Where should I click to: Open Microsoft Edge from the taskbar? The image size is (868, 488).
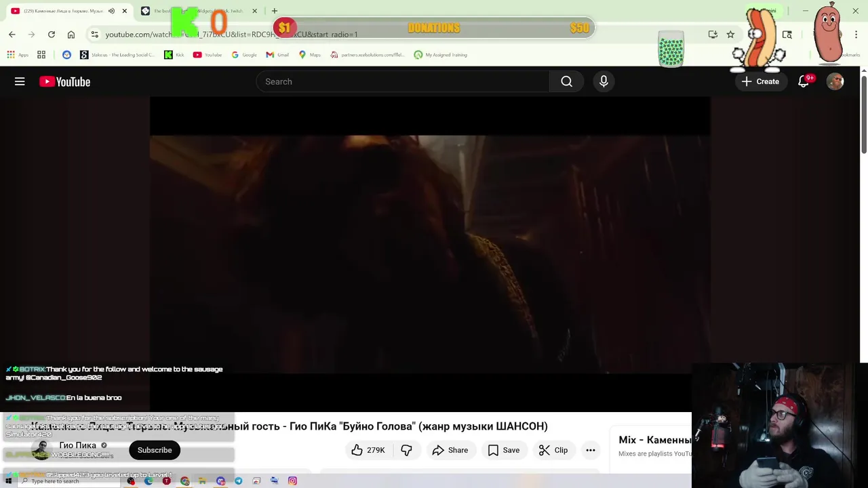149,481
